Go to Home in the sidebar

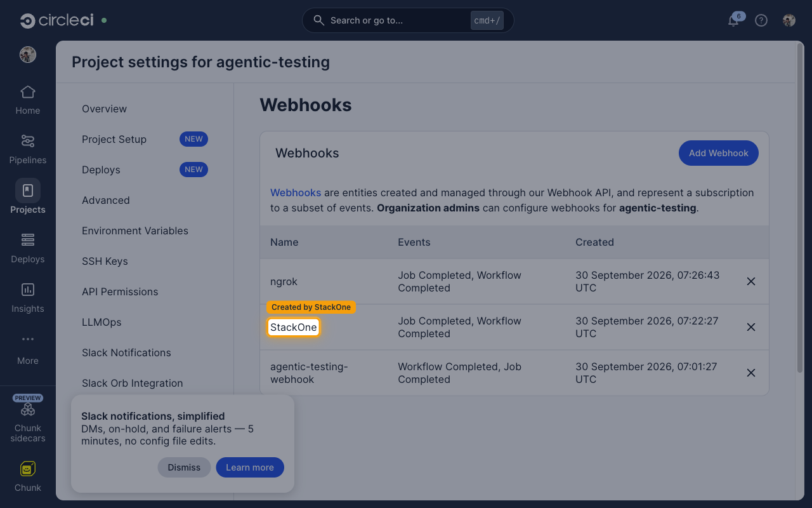click(28, 100)
